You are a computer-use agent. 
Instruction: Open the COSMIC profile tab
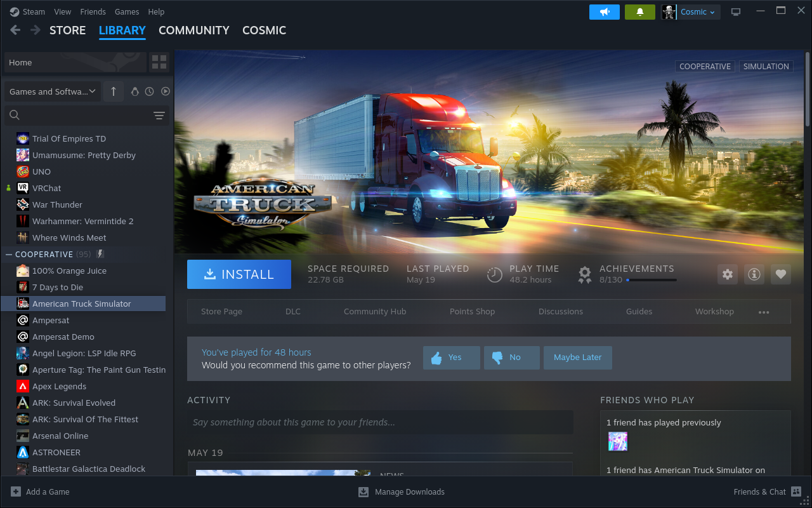264,30
